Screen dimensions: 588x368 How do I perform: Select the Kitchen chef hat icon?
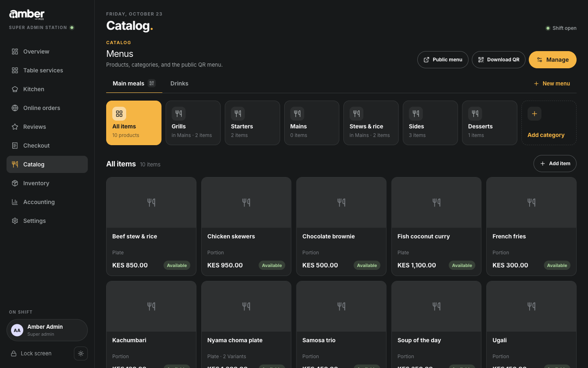point(15,89)
